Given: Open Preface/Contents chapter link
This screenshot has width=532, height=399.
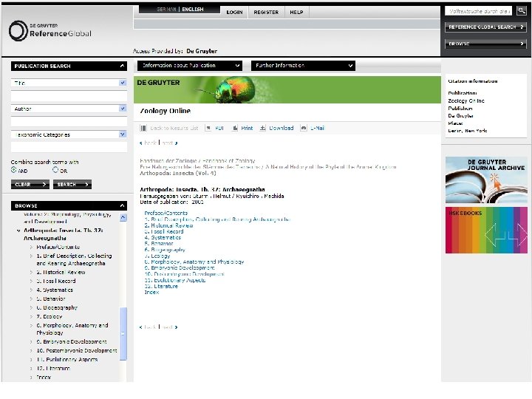Looking at the screenshot, I should tap(166, 213).
